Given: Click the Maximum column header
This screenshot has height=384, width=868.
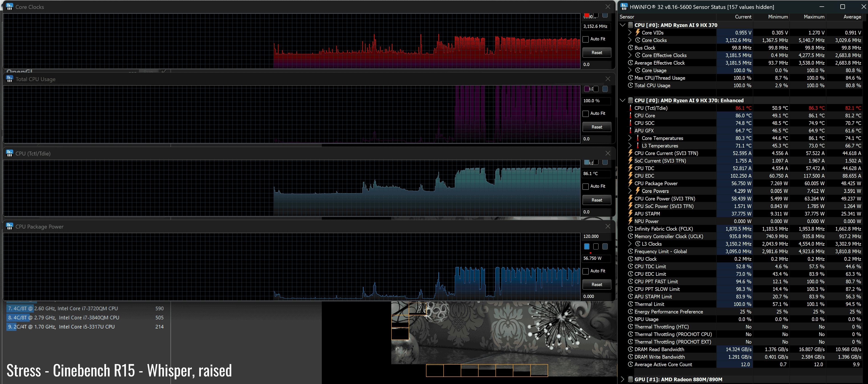Looking at the screenshot, I should 814,17.
